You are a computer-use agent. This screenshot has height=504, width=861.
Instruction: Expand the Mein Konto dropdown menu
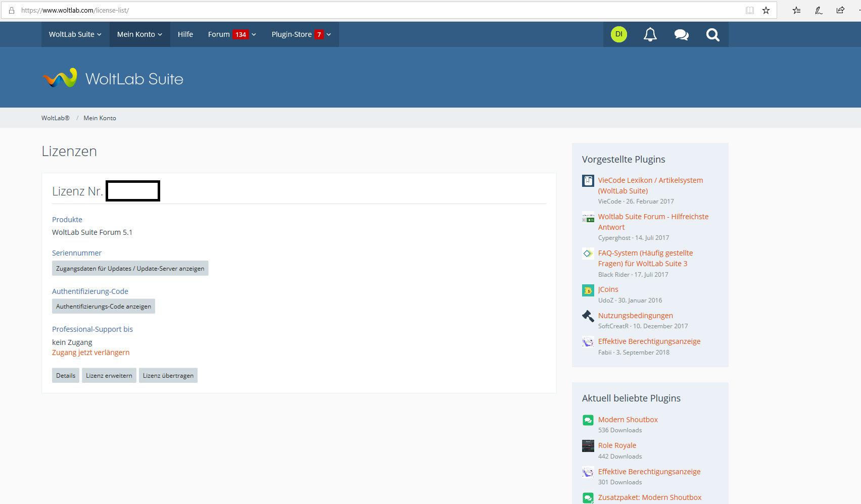pyautogui.click(x=139, y=34)
